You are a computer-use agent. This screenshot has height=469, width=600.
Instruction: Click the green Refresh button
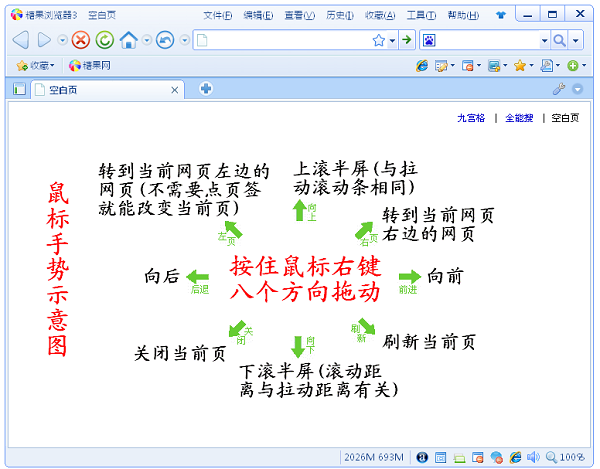click(103, 40)
